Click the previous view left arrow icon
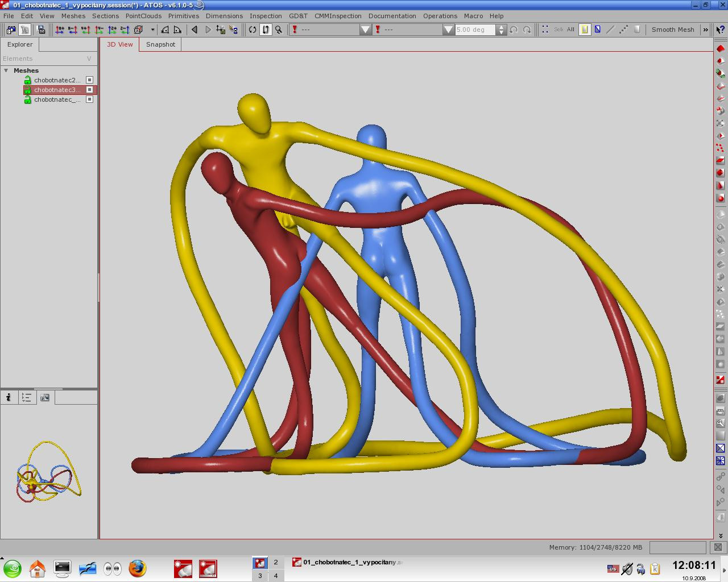The width and height of the screenshot is (728, 582). 195,30
